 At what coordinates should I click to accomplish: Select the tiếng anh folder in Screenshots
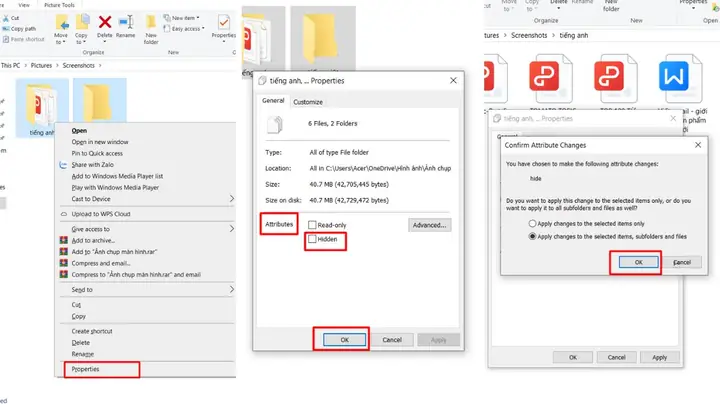[42, 109]
